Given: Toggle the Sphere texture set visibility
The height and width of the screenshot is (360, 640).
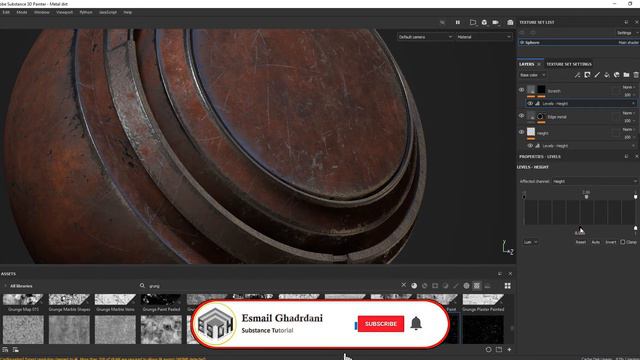Looking at the screenshot, I should pyautogui.click(x=522, y=42).
